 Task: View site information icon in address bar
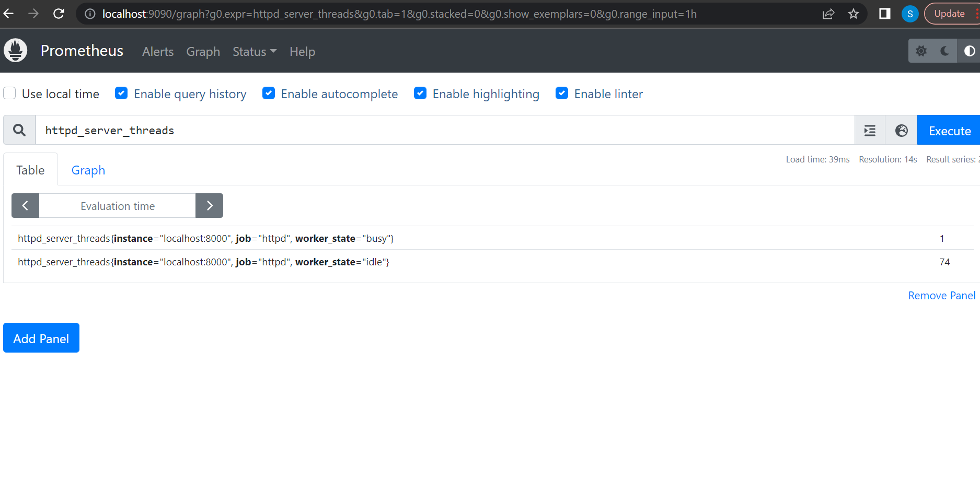(x=90, y=14)
